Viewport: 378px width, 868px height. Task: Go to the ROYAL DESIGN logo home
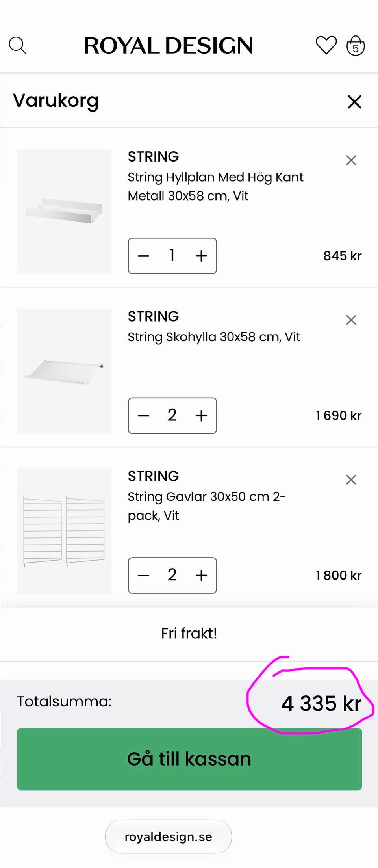(x=168, y=46)
